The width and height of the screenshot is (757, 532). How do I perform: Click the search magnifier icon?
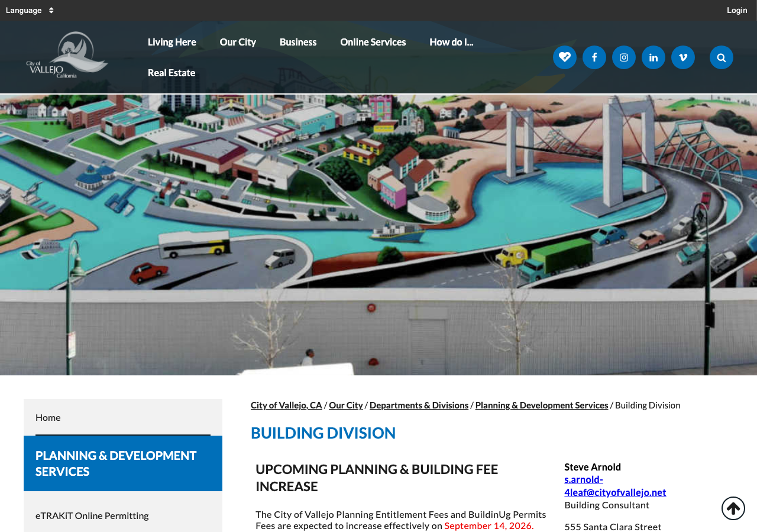(722, 57)
